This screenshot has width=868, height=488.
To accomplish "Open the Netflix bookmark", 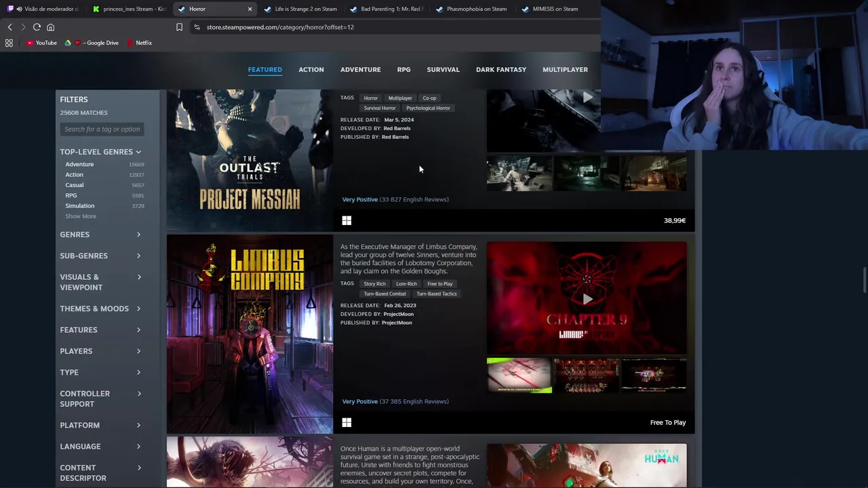I will (139, 43).
